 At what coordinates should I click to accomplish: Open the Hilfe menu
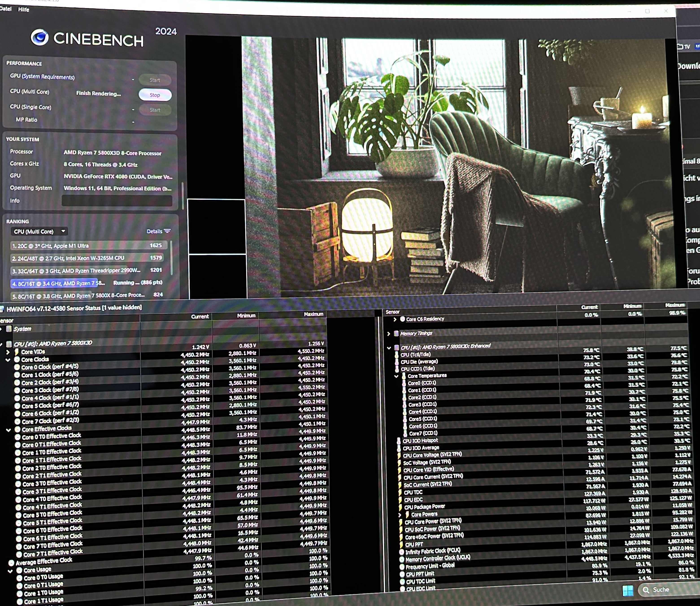point(23,9)
